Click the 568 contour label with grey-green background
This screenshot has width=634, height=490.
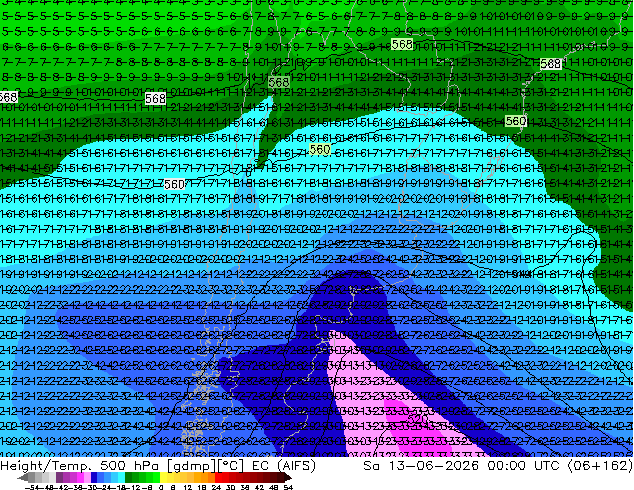[279, 82]
